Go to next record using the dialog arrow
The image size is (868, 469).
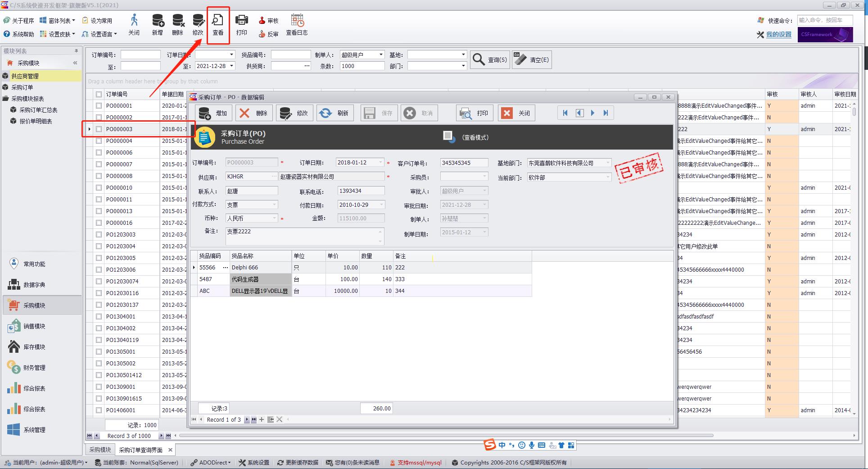pyautogui.click(x=592, y=113)
